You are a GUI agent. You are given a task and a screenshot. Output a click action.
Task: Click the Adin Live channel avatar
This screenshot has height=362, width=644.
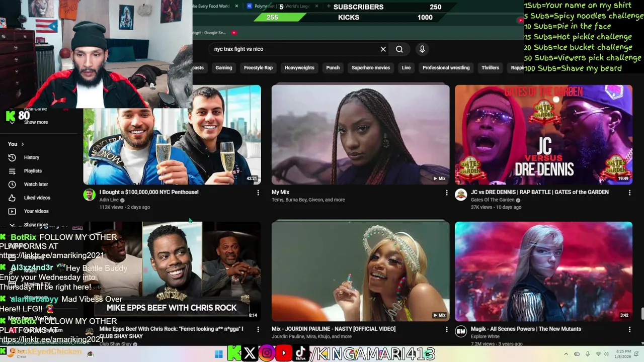(x=90, y=195)
